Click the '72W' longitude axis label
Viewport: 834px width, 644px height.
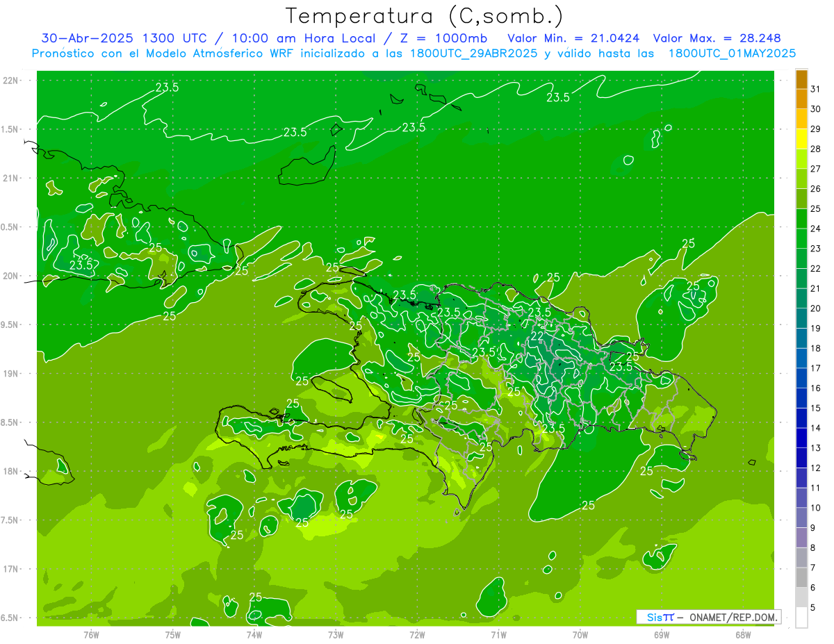[417, 635]
